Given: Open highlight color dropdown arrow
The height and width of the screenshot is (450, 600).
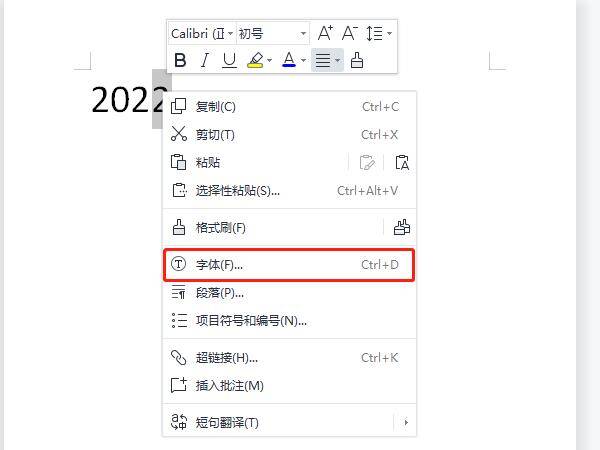Looking at the screenshot, I should (269, 60).
